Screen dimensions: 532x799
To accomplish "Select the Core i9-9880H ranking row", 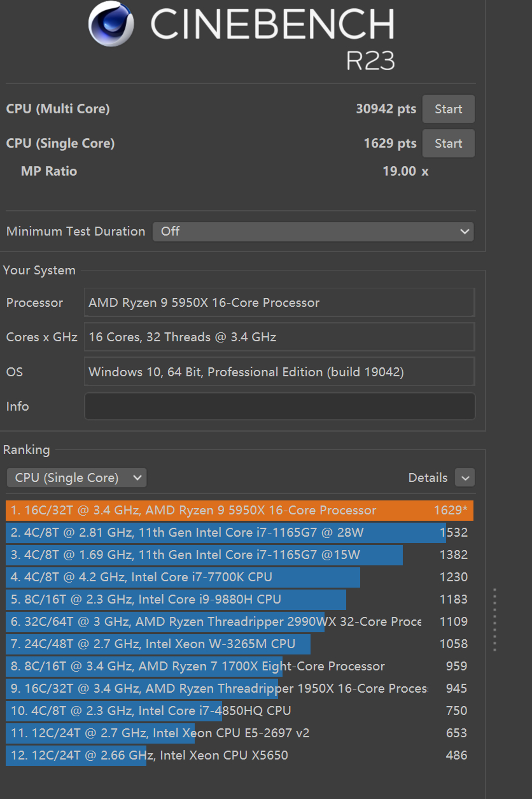I will (239, 599).
